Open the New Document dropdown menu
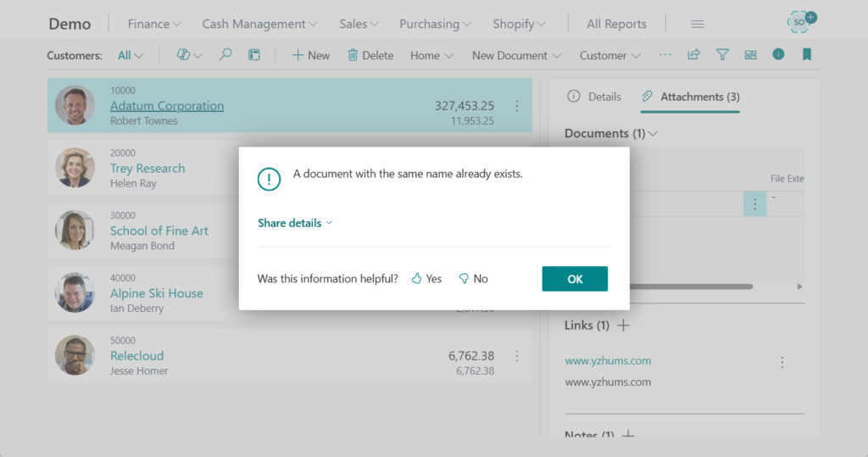The height and width of the screenshot is (457, 868). [x=516, y=56]
